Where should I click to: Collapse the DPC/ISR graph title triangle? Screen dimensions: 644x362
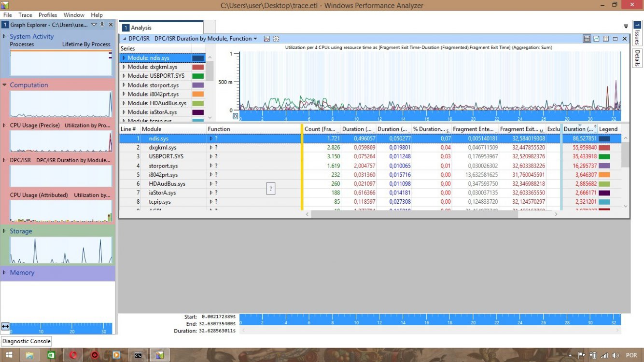pos(124,39)
